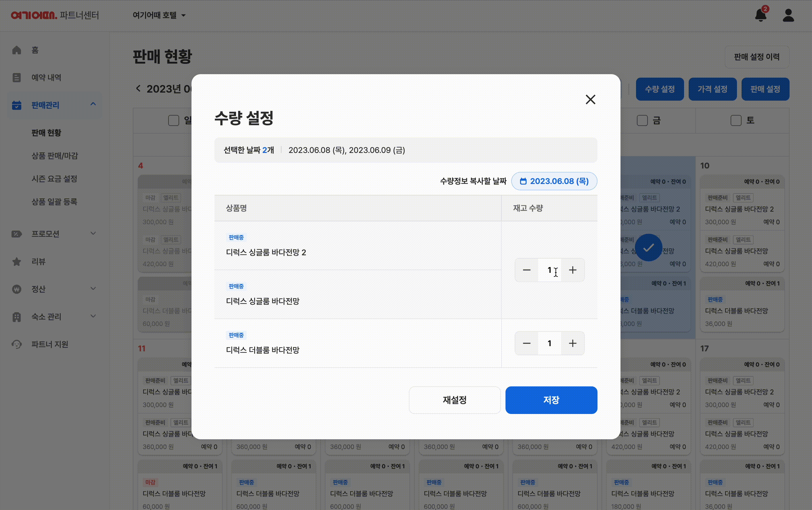Check the 토 (Saturday) column checkbox
812x510 pixels.
[x=736, y=120]
